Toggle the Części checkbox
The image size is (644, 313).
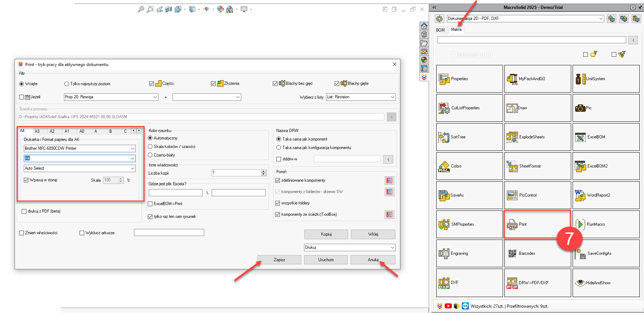tap(152, 84)
